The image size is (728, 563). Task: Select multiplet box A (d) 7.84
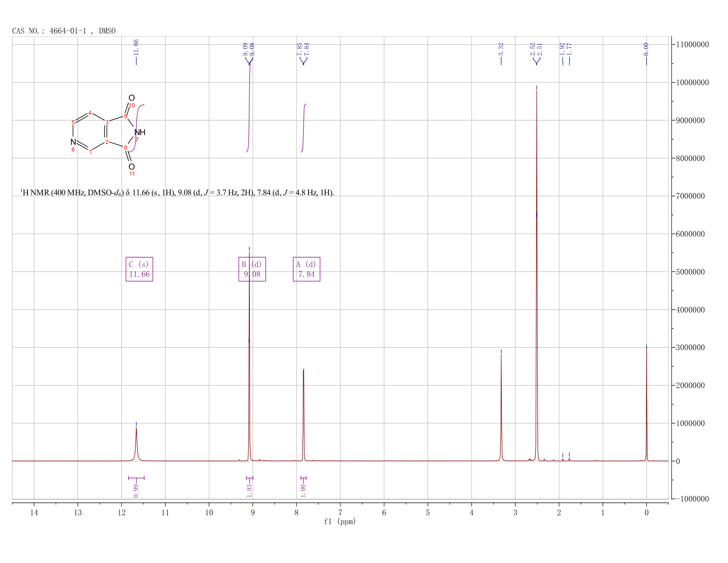307,269
